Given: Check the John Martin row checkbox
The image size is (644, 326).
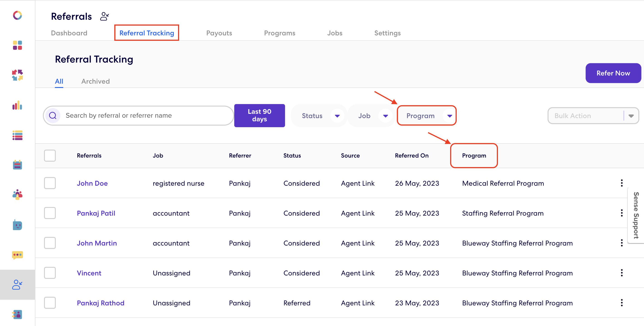Looking at the screenshot, I should point(50,243).
